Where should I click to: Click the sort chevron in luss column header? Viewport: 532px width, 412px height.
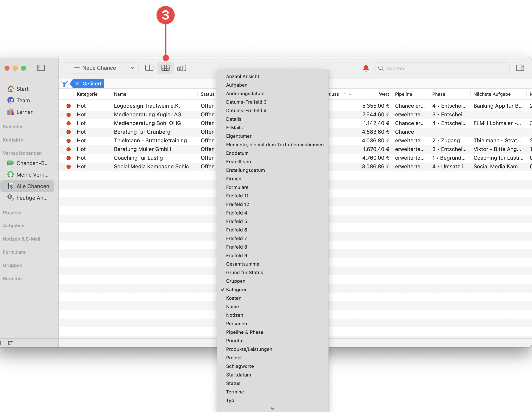click(x=350, y=94)
